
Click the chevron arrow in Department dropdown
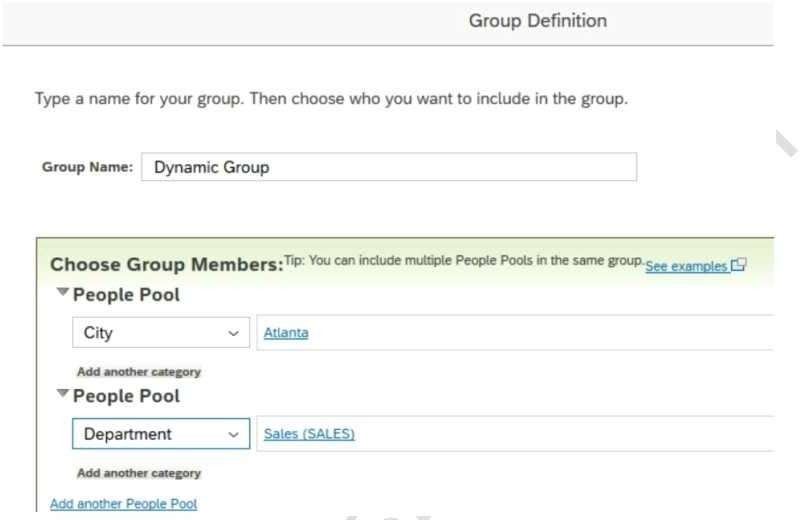[x=234, y=434]
